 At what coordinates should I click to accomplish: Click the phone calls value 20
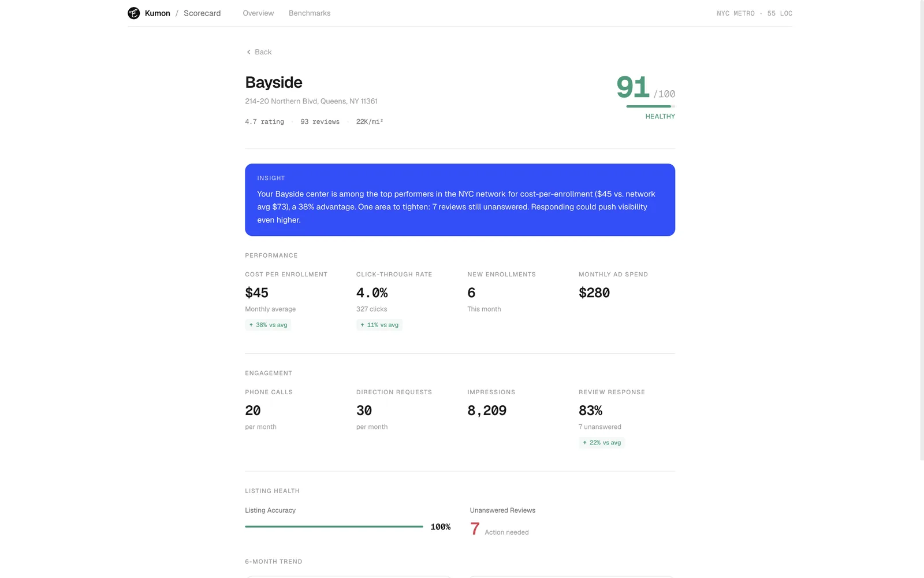tap(253, 411)
